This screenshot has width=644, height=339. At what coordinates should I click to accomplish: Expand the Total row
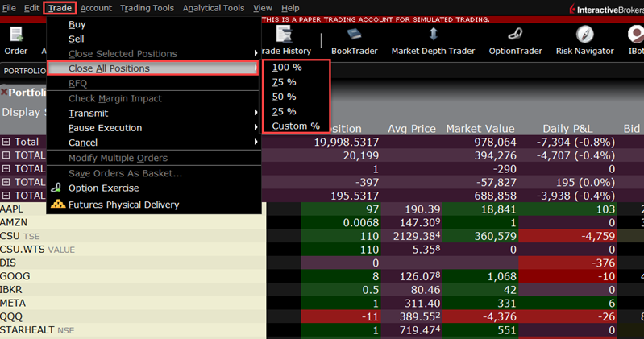(x=6, y=142)
